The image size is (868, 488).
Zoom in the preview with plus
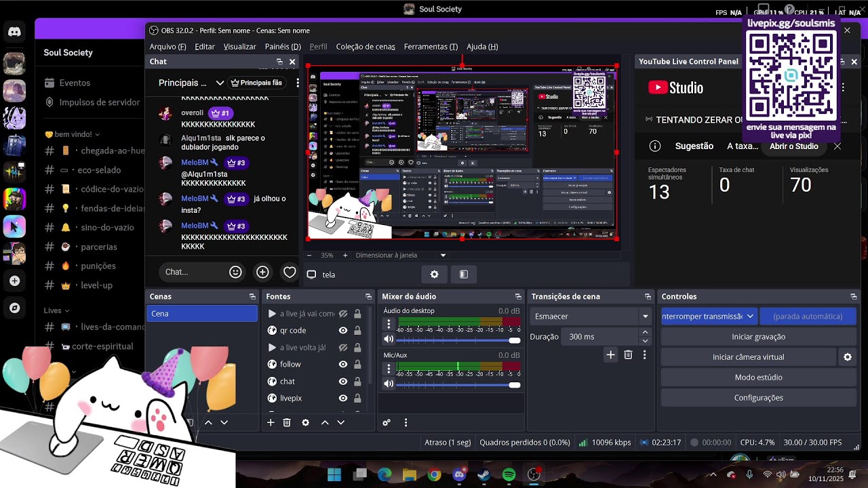point(345,256)
